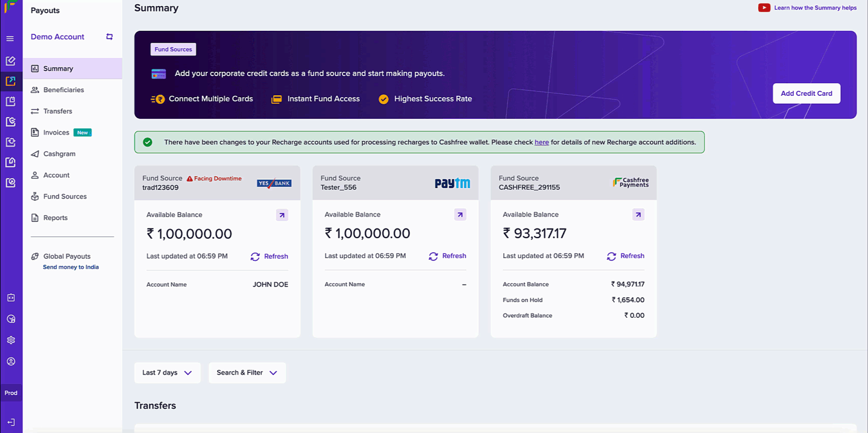
Task: Click the credit card icon in banner
Action: (x=159, y=74)
